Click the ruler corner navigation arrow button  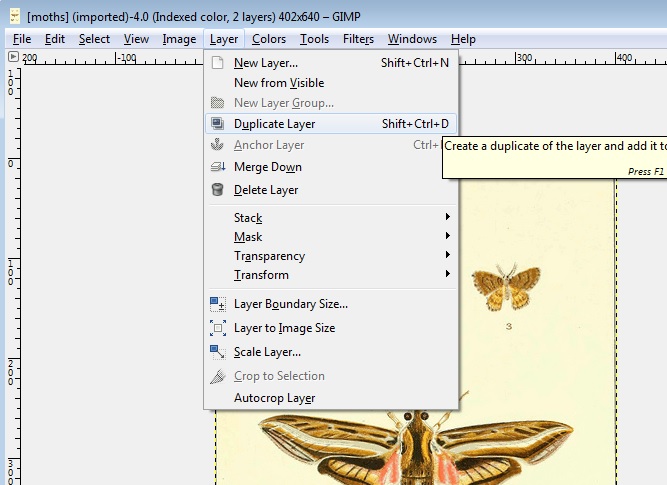(x=13, y=56)
